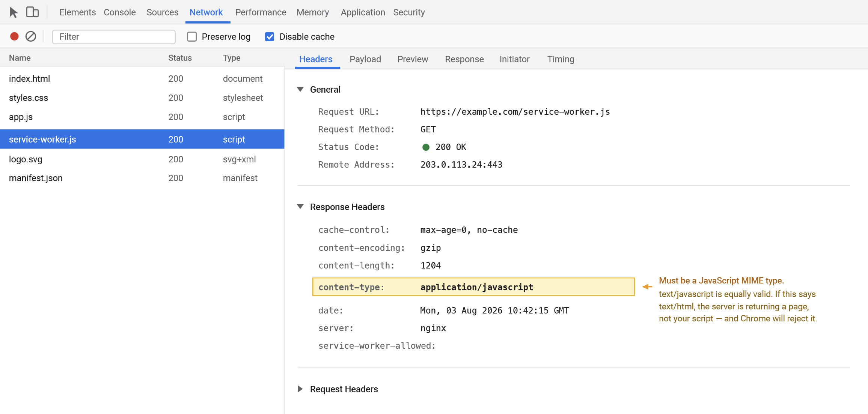Uncheck the Disable cache checkbox
This screenshot has height=414, width=868.
coord(270,37)
